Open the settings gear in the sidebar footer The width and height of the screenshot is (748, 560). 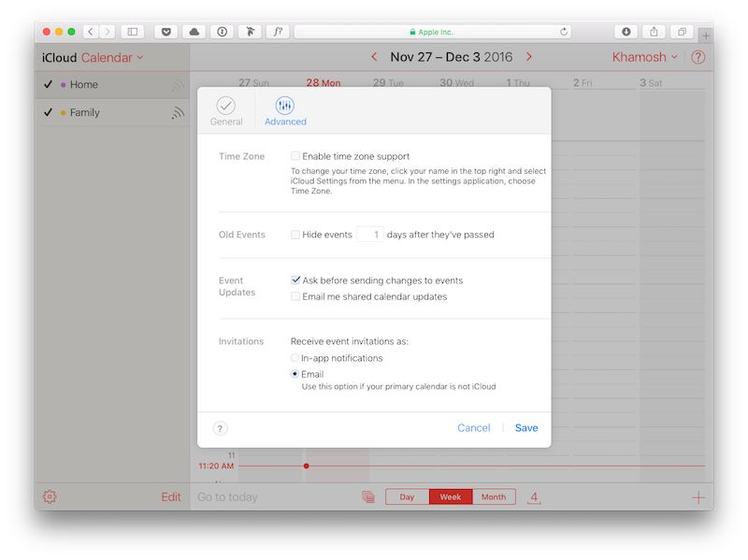pos(50,497)
